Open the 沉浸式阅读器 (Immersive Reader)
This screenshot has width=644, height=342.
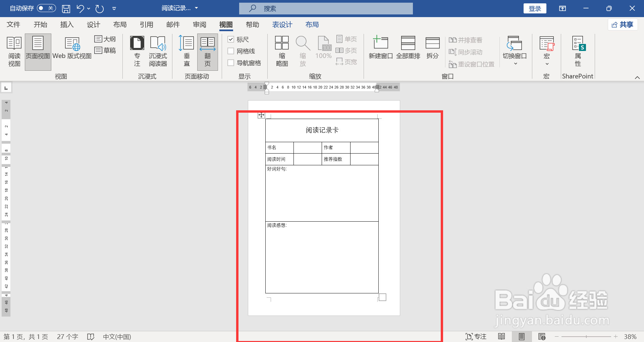[158, 51]
